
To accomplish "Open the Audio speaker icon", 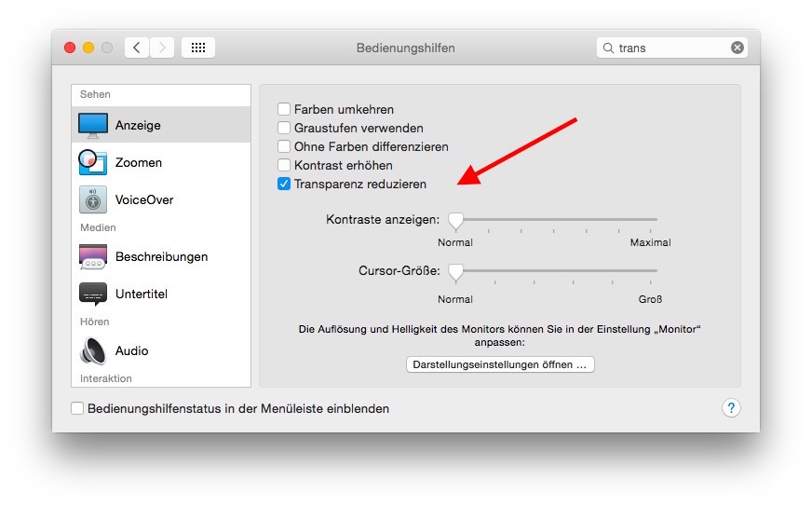I will [93, 350].
